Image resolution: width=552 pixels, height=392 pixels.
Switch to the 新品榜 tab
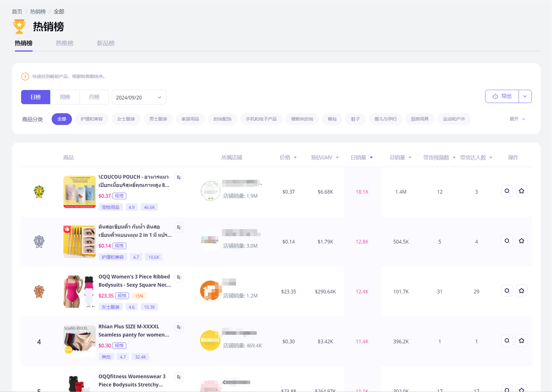106,43
